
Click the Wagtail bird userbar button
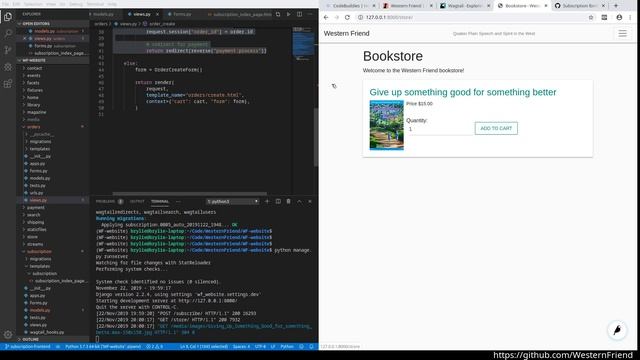point(617,330)
